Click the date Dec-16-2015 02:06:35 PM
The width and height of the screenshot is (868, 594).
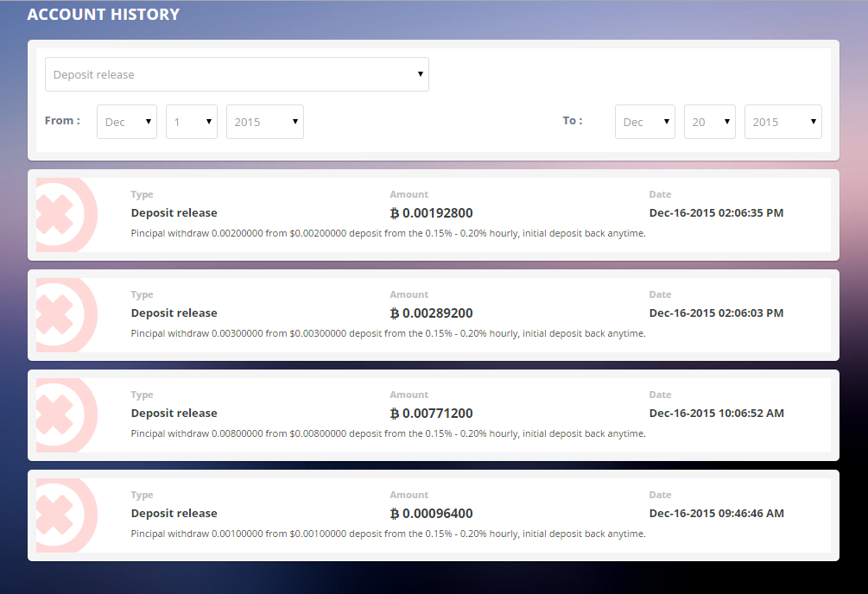pos(716,213)
